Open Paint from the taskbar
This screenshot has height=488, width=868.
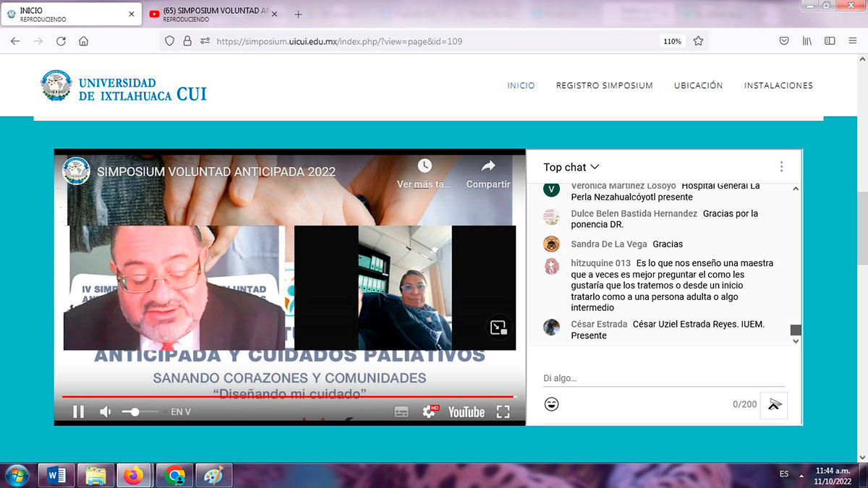(213, 476)
